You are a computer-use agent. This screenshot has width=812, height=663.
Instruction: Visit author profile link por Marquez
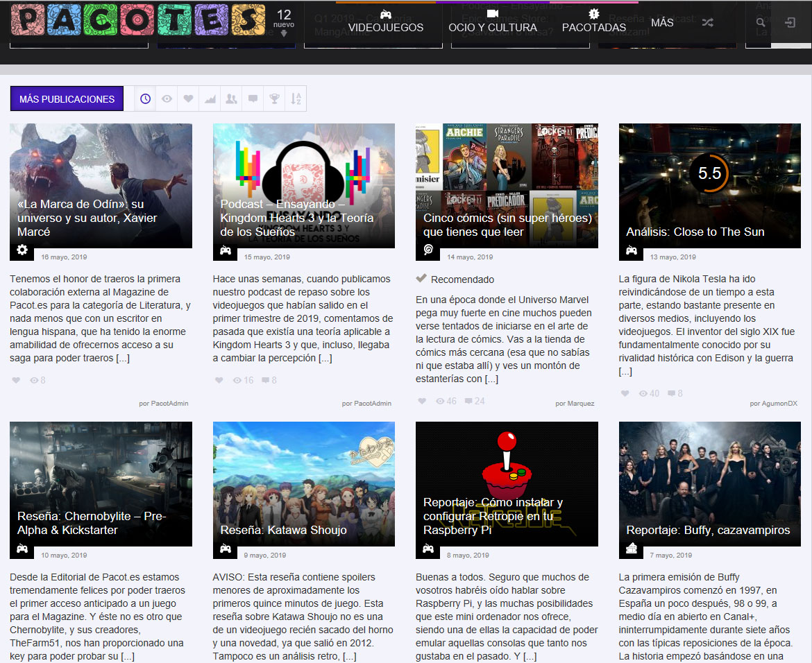575,403
